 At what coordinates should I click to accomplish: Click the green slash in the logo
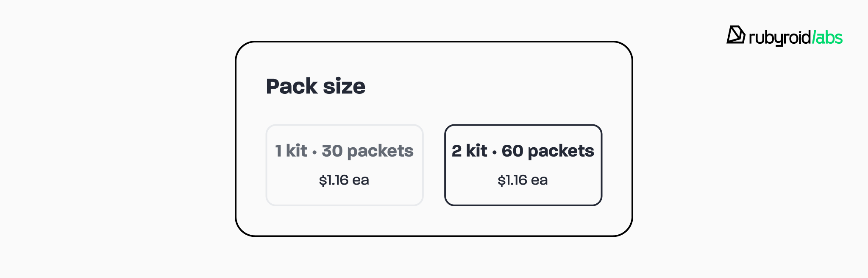[x=814, y=37]
